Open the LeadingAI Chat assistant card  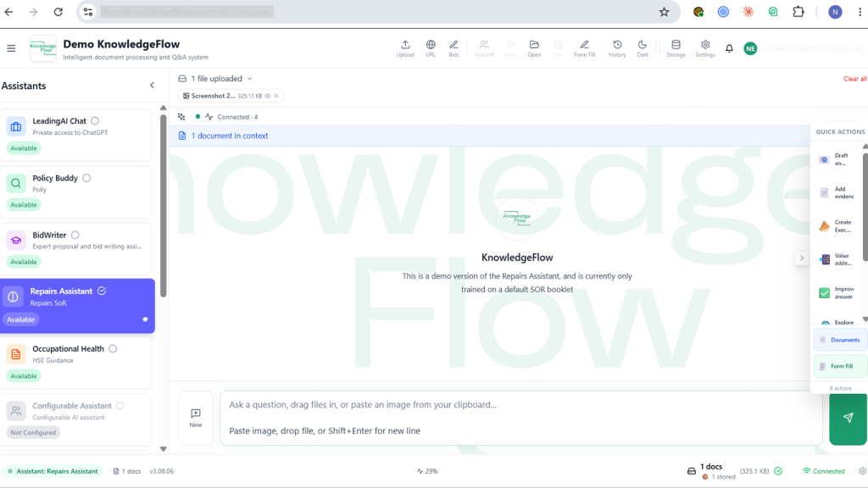tap(75, 135)
